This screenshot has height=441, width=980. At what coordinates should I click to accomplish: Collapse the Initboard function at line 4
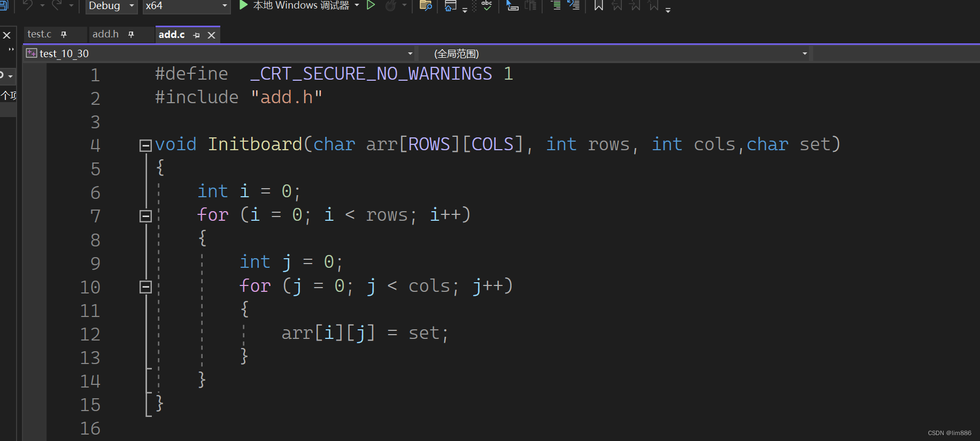click(x=145, y=145)
